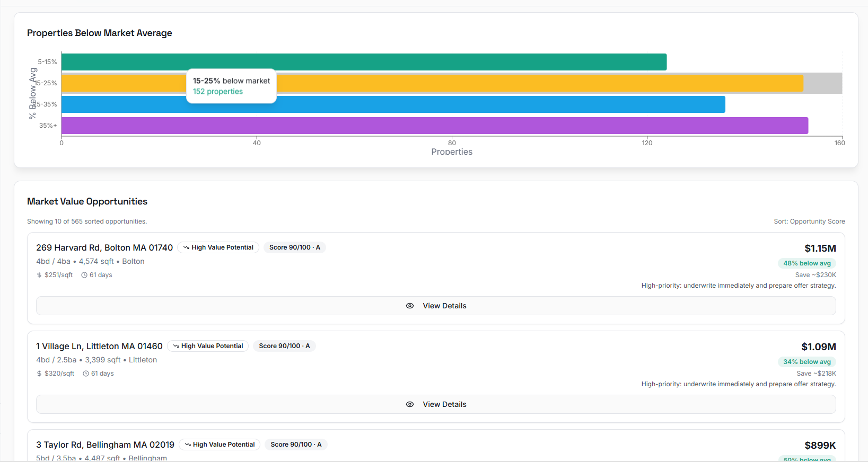The height and width of the screenshot is (462, 868).
Task: Click the 35%+ axis label
Action: pyautogui.click(x=48, y=126)
